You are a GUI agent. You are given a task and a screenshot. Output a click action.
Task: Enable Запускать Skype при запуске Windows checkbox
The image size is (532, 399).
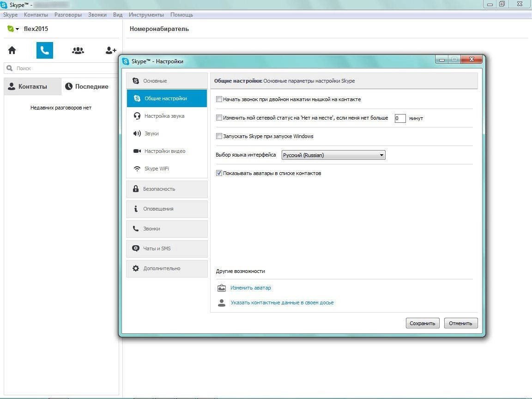coord(219,136)
